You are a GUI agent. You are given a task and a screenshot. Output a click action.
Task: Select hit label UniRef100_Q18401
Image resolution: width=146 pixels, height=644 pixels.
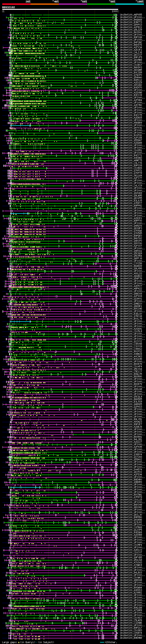[x=131, y=299]
